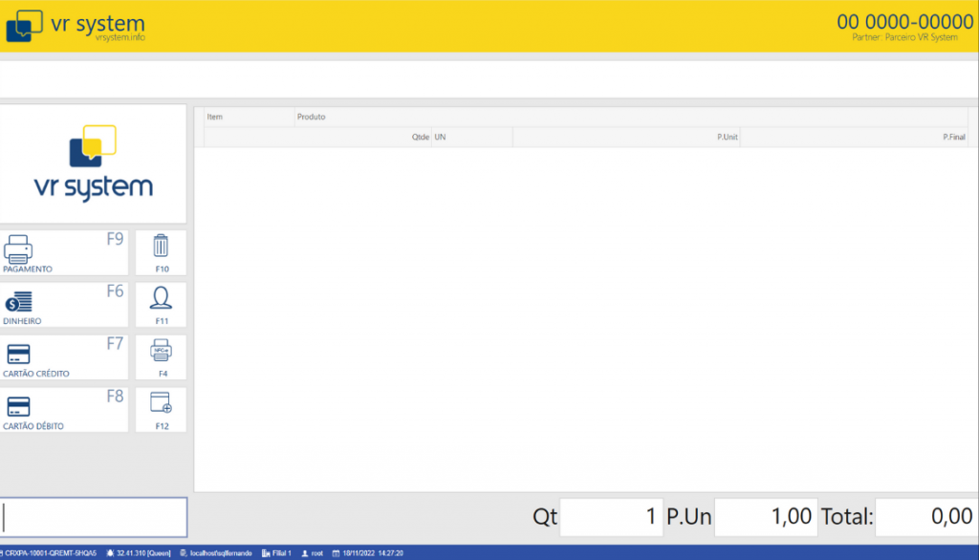The height and width of the screenshot is (560, 979).
Task: Click the Item column header
Action: [x=215, y=117]
